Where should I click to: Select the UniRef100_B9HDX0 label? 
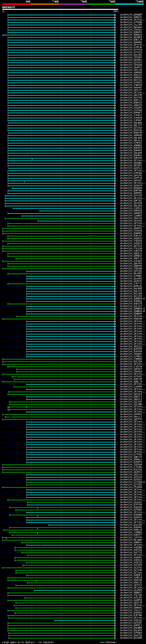pos(131,35)
